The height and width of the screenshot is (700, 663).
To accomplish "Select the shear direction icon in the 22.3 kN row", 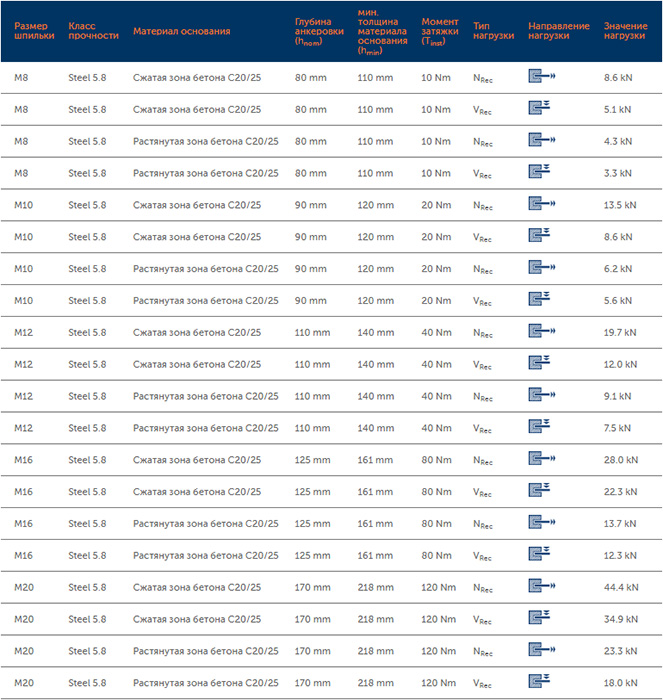I will (540, 492).
